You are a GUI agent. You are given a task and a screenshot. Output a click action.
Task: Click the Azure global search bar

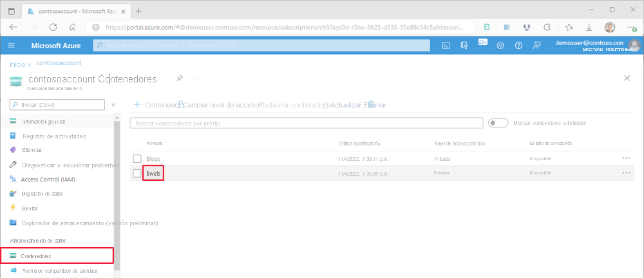coord(261,46)
